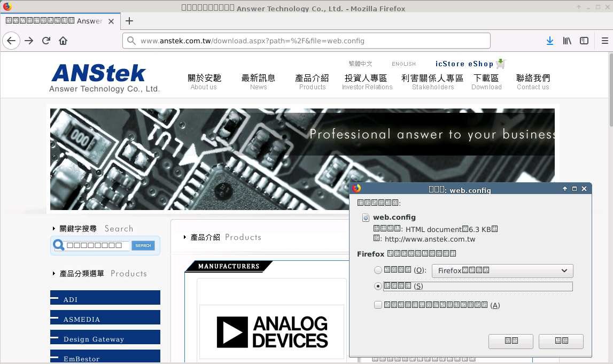
Task: Open the News menu
Action: (259, 82)
